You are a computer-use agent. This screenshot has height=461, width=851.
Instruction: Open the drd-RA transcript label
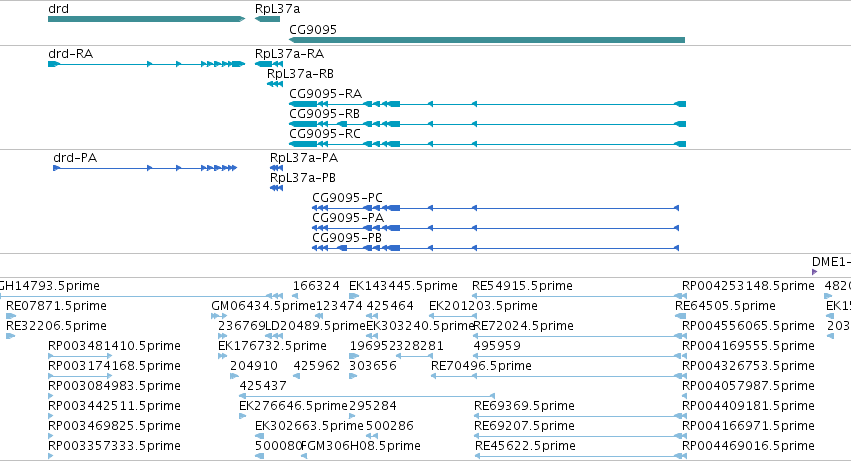click(71, 54)
